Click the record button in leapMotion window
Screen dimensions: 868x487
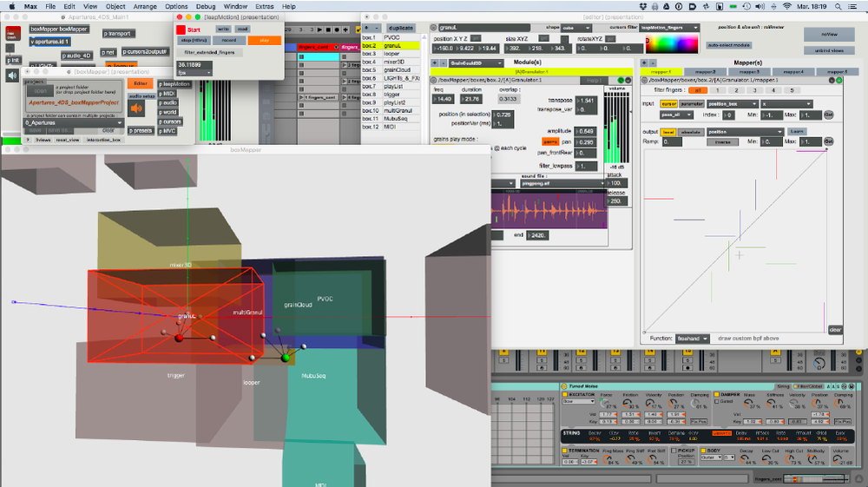pos(228,41)
